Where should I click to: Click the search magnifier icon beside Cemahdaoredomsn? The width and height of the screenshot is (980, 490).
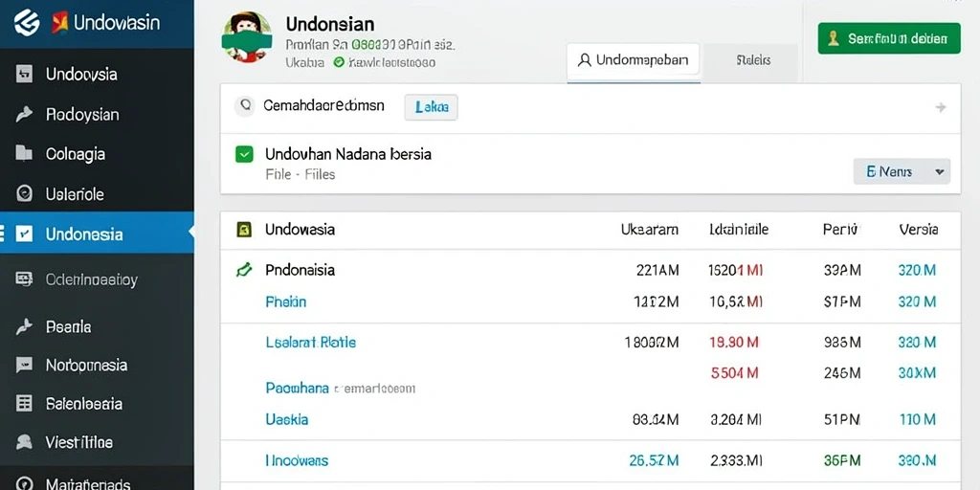coord(244,105)
